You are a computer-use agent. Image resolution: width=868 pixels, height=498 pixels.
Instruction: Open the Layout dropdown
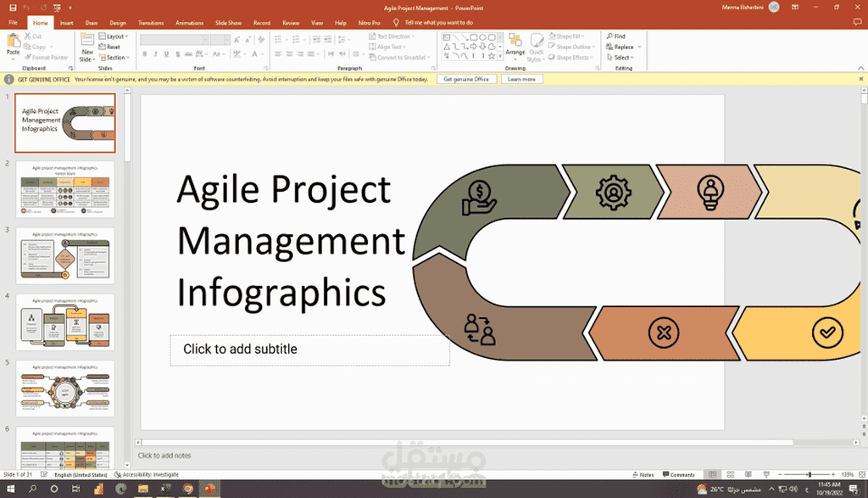coord(114,36)
